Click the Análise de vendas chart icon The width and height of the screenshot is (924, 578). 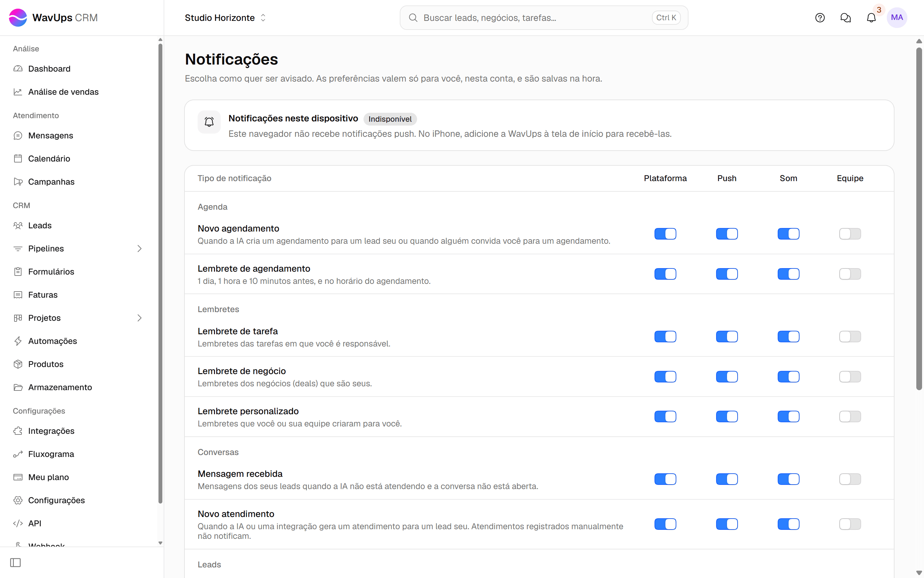(x=18, y=92)
